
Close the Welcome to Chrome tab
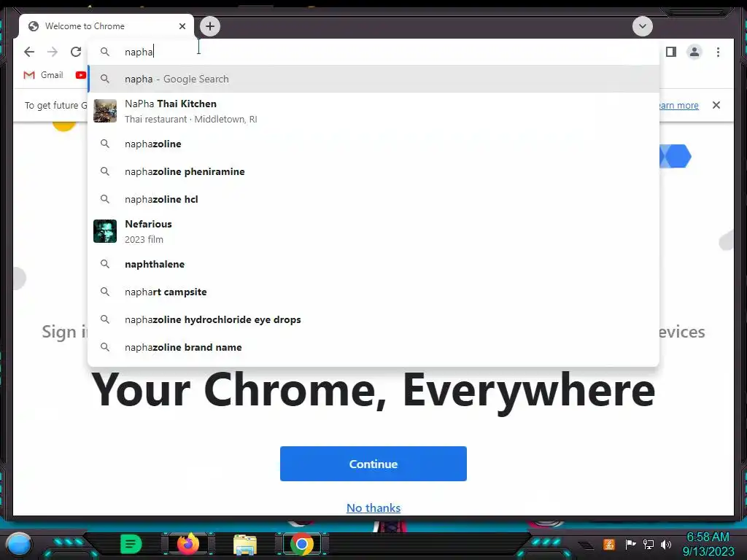[x=182, y=26]
